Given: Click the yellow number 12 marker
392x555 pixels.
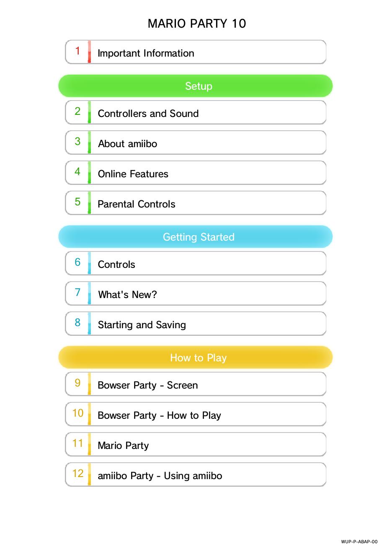Looking at the screenshot, I should [x=78, y=474].
